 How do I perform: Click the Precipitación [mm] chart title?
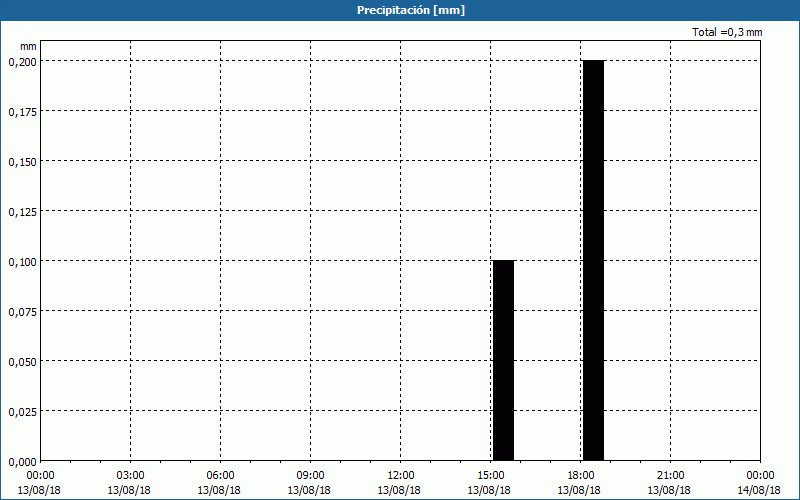[x=411, y=10]
